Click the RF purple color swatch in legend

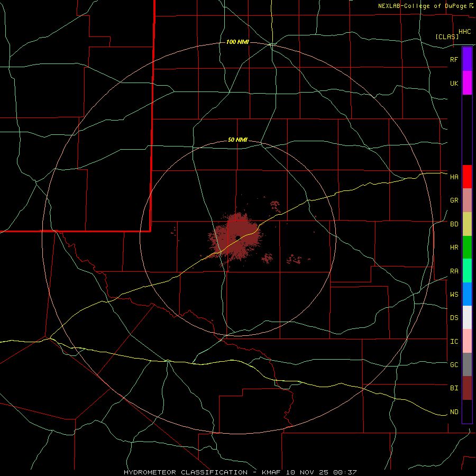click(x=467, y=59)
